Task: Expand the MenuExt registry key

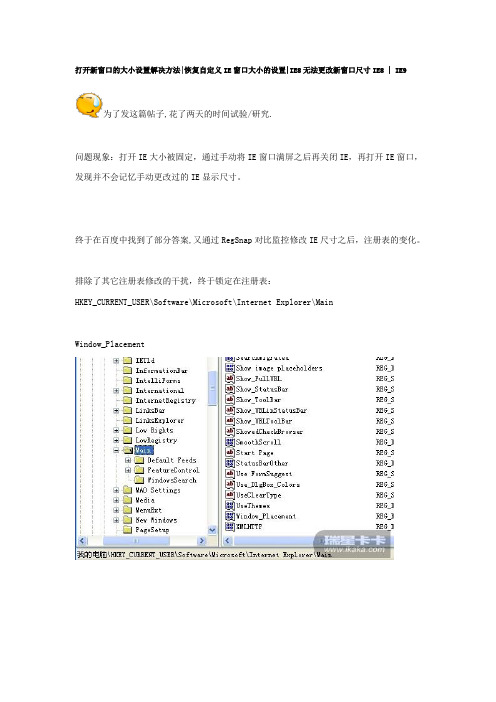Action: point(116,510)
